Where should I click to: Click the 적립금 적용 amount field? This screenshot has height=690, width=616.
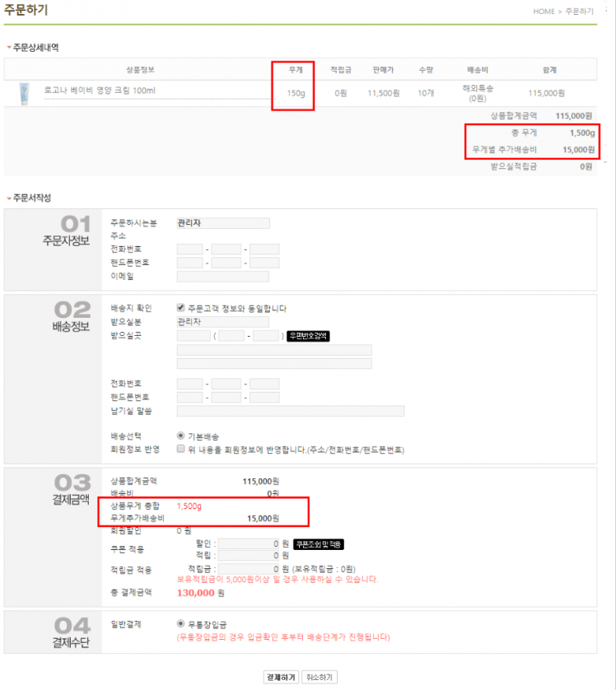click(248, 568)
